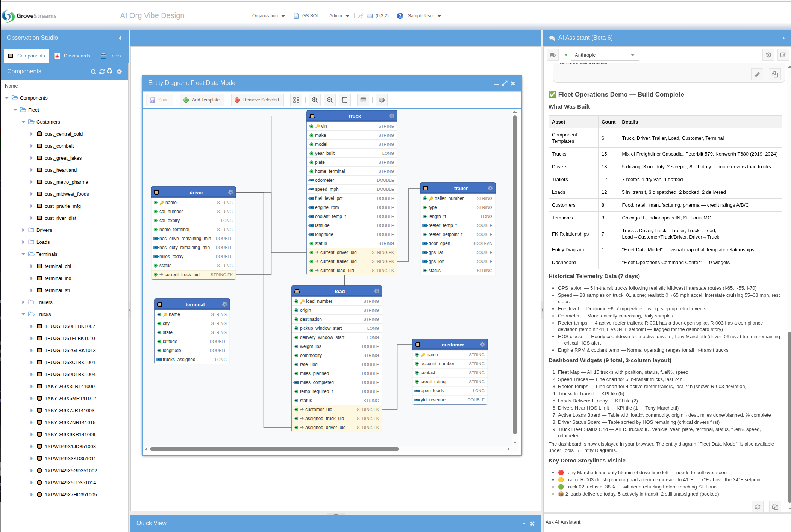Click hos_drive_remaining_min row in driver entity
This screenshot has height=532, width=791.
[193, 239]
